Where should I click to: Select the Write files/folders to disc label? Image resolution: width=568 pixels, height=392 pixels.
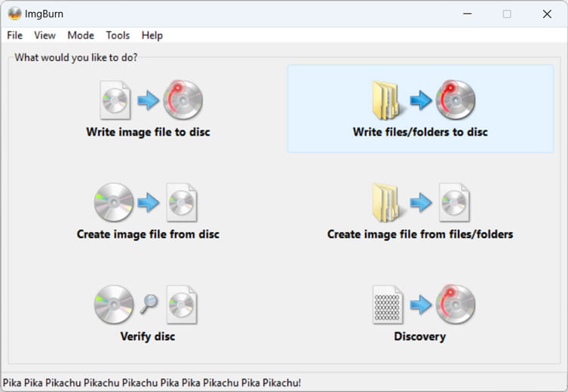pyautogui.click(x=420, y=132)
